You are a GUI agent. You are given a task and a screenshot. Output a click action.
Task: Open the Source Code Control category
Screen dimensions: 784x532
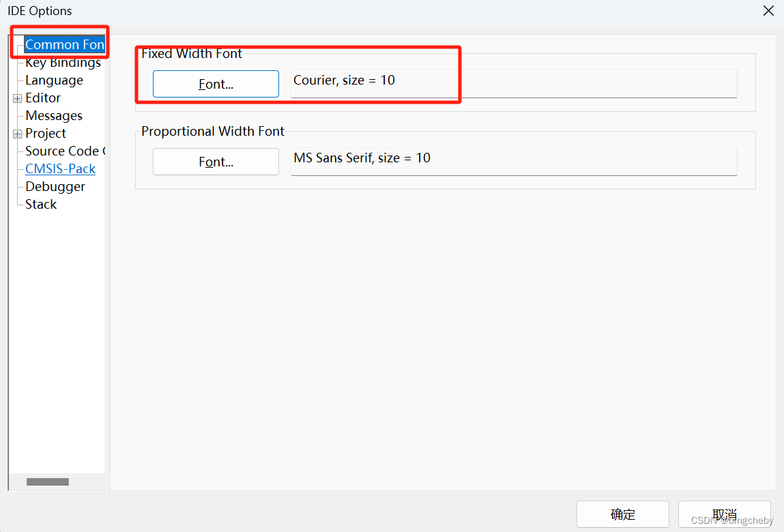point(65,151)
